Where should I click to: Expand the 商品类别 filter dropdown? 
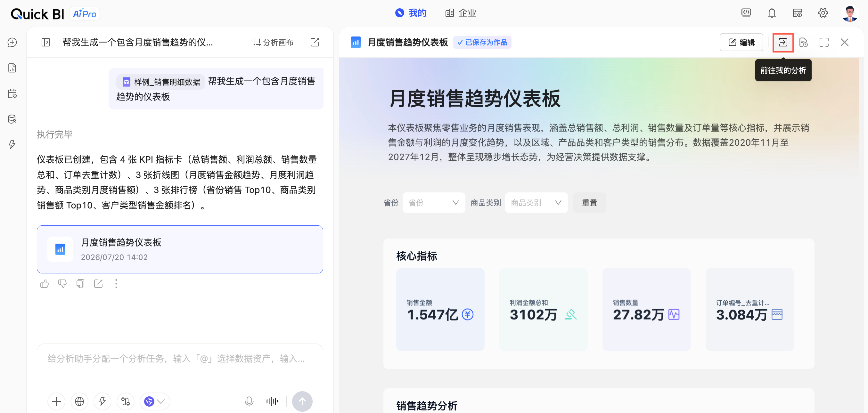point(536,203)
